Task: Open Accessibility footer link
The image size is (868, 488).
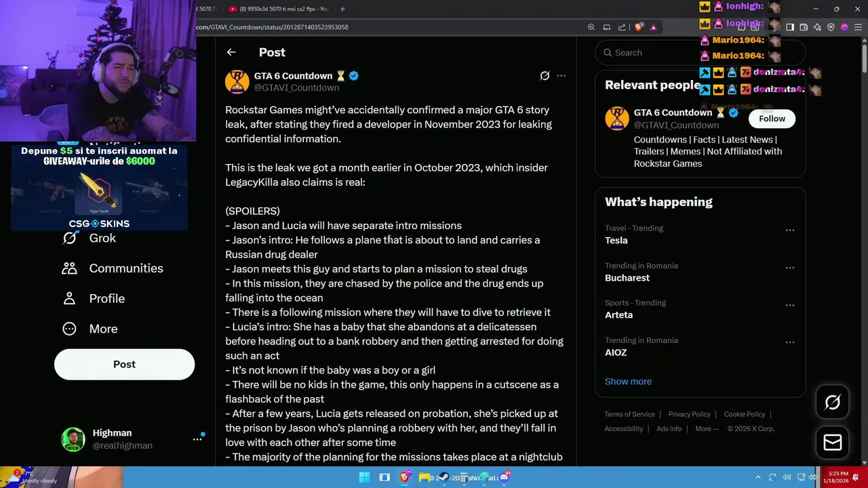Action: tap(623, 428)
